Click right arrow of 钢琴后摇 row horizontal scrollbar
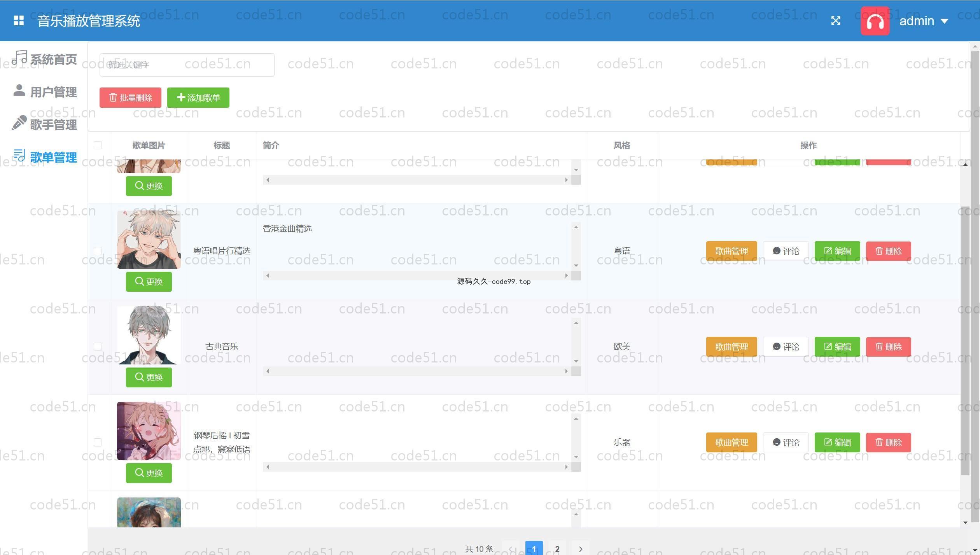Viewport: 980px width, 555px height. [567, 467]
